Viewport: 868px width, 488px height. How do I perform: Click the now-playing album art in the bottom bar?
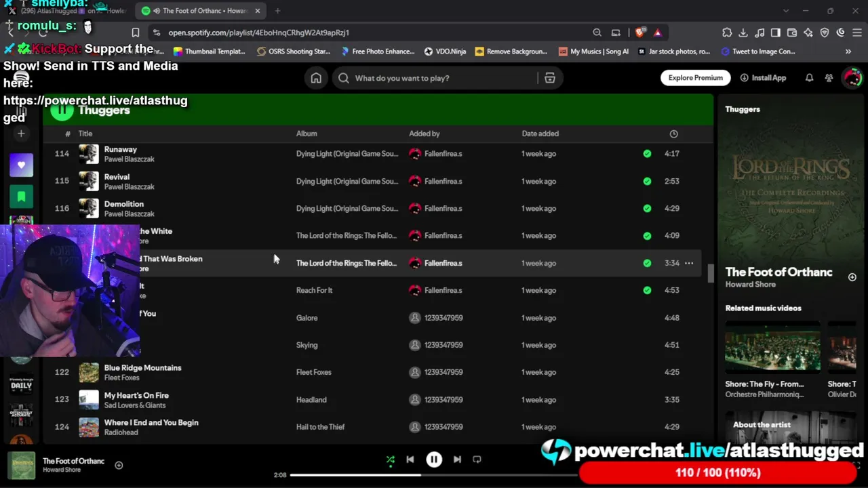coord(22,466)
